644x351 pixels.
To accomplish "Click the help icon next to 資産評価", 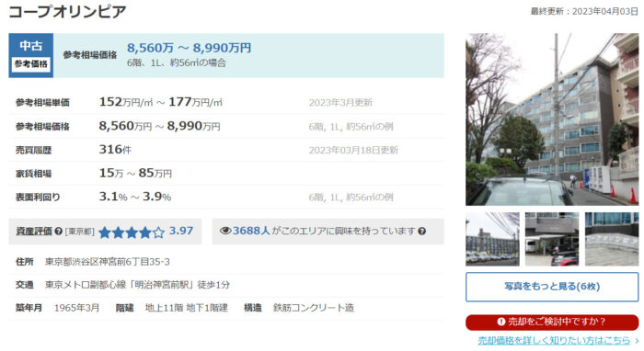I will point(58,232).
